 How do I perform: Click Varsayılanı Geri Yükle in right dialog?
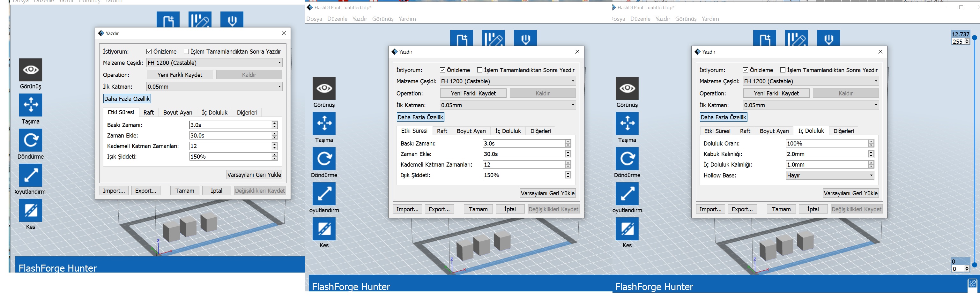(851, 193)
